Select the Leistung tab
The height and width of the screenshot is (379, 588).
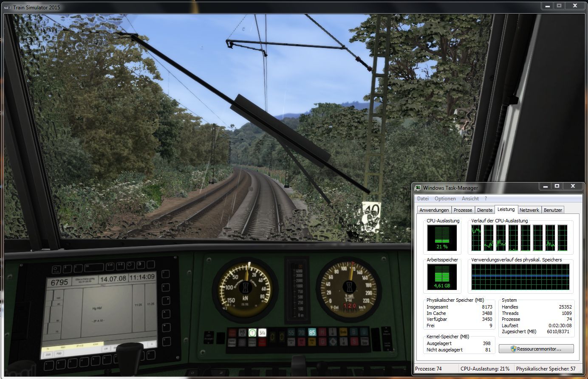pos(506,209)
